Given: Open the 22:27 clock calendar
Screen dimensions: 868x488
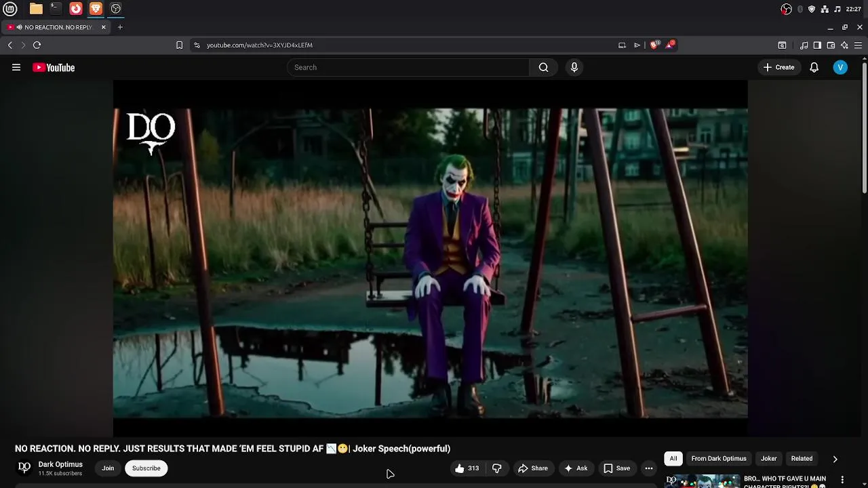Looking at the screenshot, I should tap(854, 9).
